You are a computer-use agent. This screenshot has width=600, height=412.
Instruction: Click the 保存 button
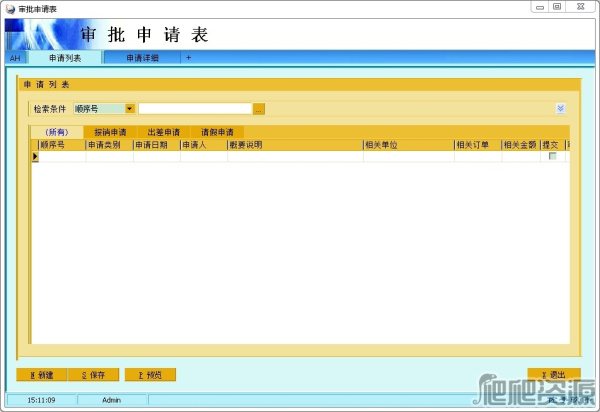coord(93,375)
